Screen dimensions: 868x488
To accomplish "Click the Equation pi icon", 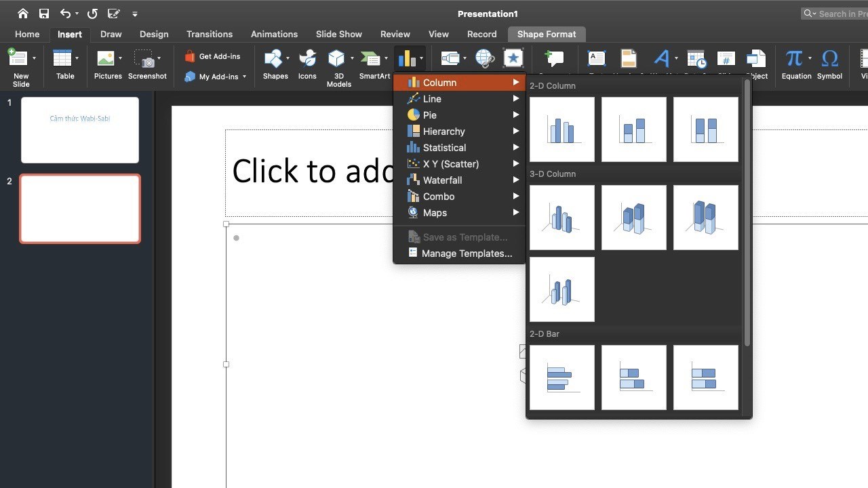I will click(793, 58).
